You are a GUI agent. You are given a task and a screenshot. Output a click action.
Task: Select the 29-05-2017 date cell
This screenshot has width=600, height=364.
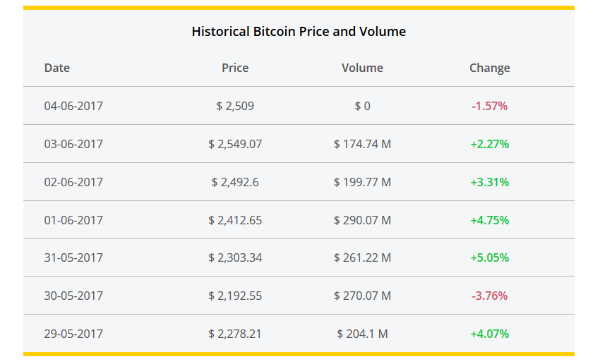[73, 334]
